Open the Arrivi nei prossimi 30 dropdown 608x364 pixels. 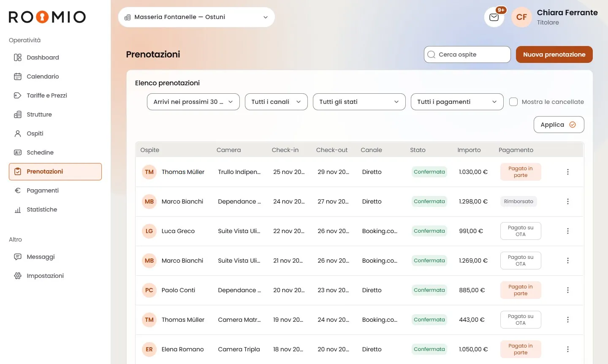pyautogui.click(x=193, y=102)
